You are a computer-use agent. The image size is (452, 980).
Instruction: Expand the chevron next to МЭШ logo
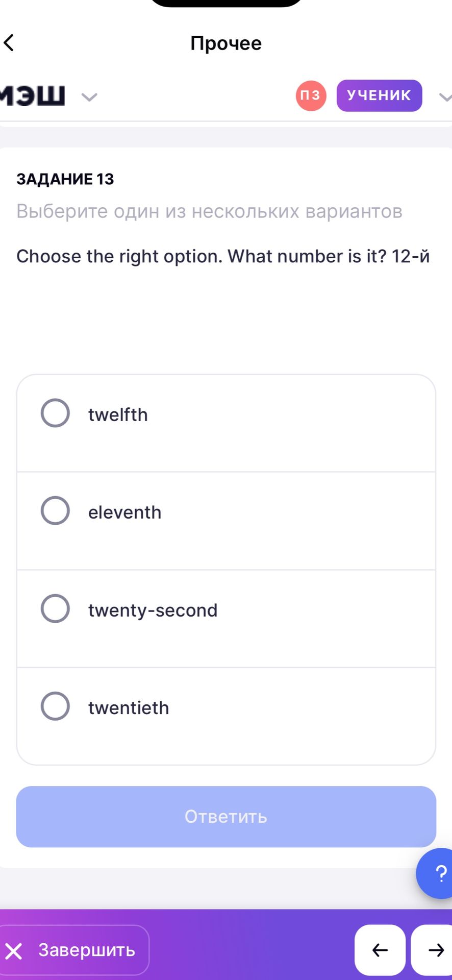pyautogui.click(x=89, y=96)
